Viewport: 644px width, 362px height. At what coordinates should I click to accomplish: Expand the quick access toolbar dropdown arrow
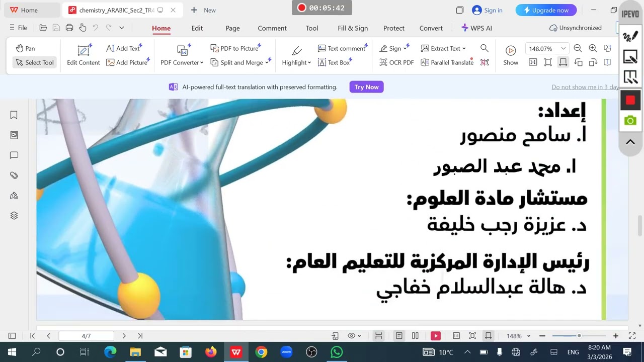(x=122, y=28)
